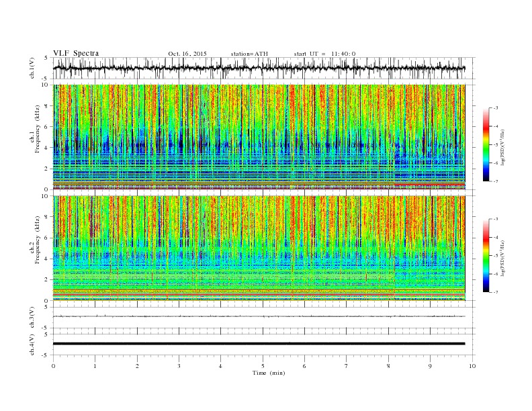Click inside the ch.2 spectrogram panel
The height and width of the screenshot is (411, 532).
(x=259, y=248)
